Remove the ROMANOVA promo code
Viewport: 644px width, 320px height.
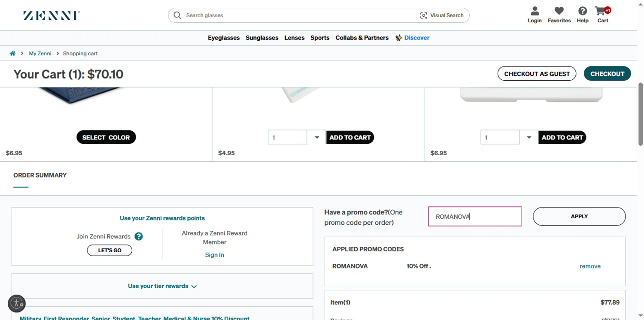590,266
